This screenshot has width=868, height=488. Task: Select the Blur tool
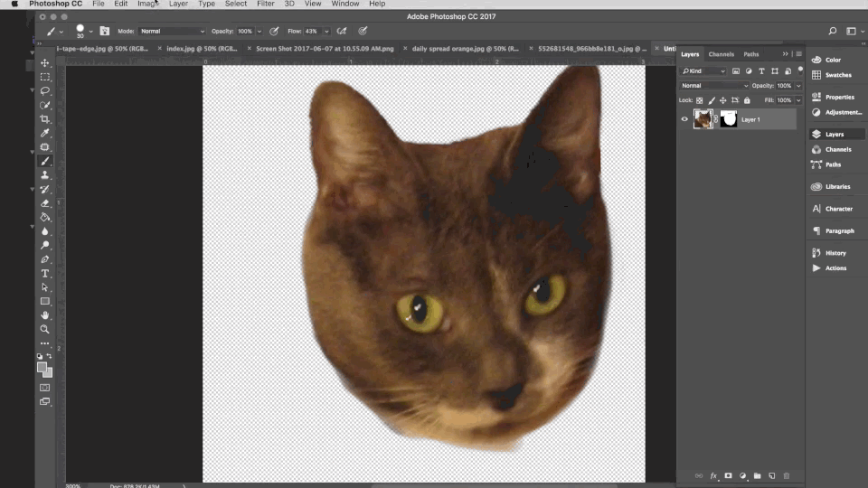[45, 231]
